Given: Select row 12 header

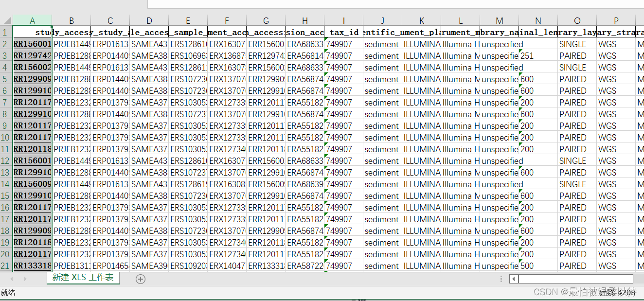Looking at the screenshot, I should click(6, 160).
